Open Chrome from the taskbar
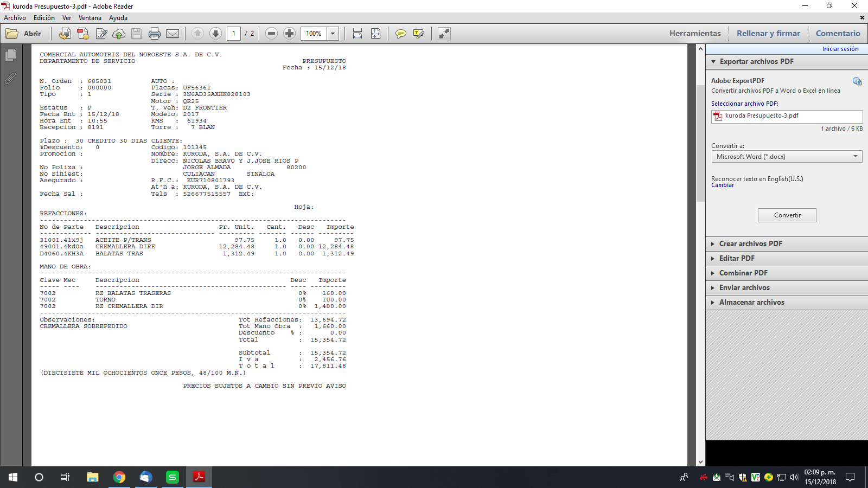868x488 pixels. point(119,477)
